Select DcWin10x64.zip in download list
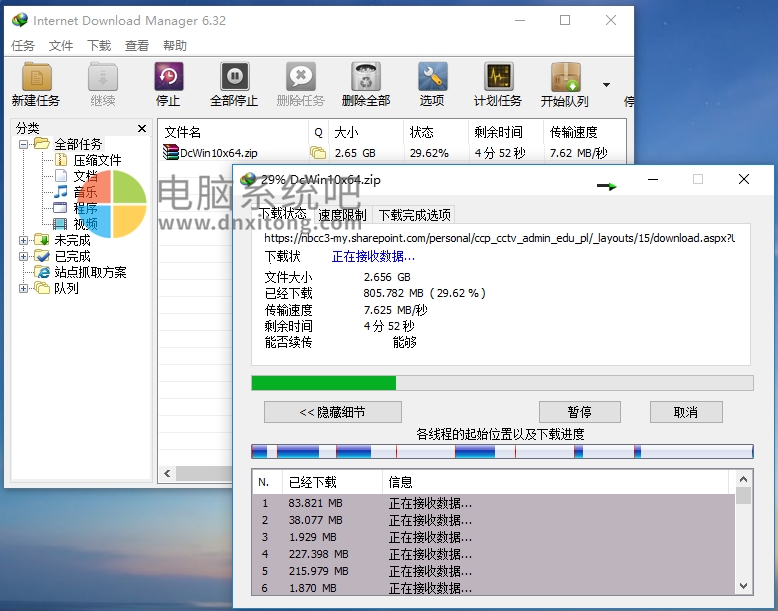Screen dimensions: 778x611 tap(218, 153)
